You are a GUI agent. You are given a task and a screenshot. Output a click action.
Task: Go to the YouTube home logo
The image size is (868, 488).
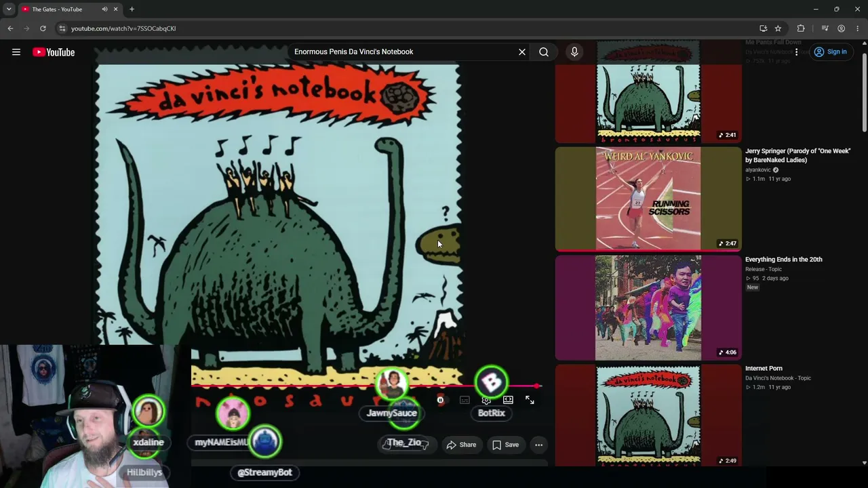(54, 52)
